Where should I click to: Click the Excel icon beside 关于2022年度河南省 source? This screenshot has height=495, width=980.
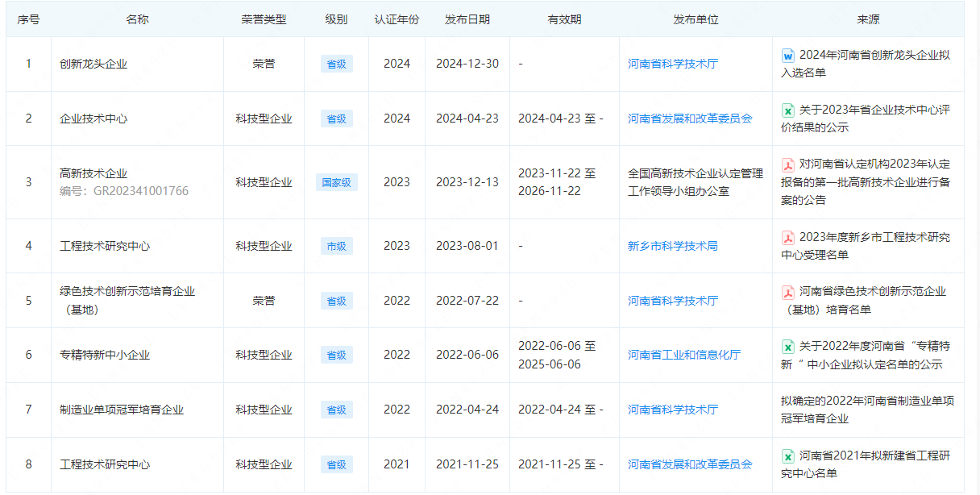coord(788,347)
